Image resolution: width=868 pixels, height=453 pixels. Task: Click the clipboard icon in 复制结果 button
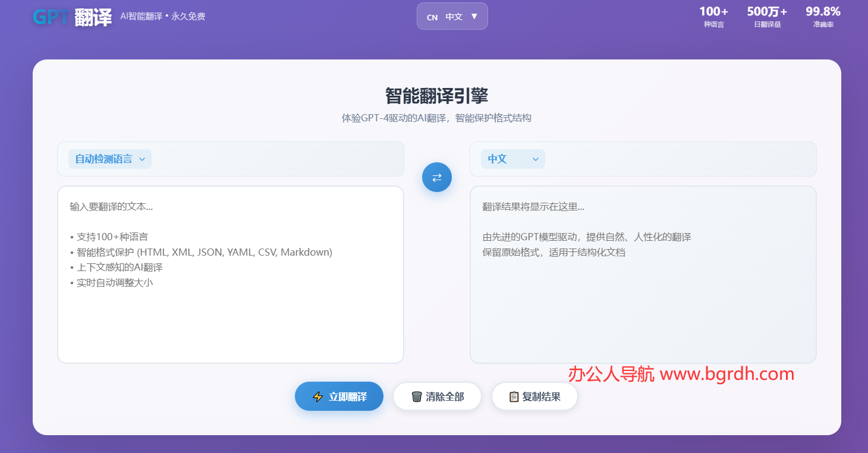click(x=514, y=396)
